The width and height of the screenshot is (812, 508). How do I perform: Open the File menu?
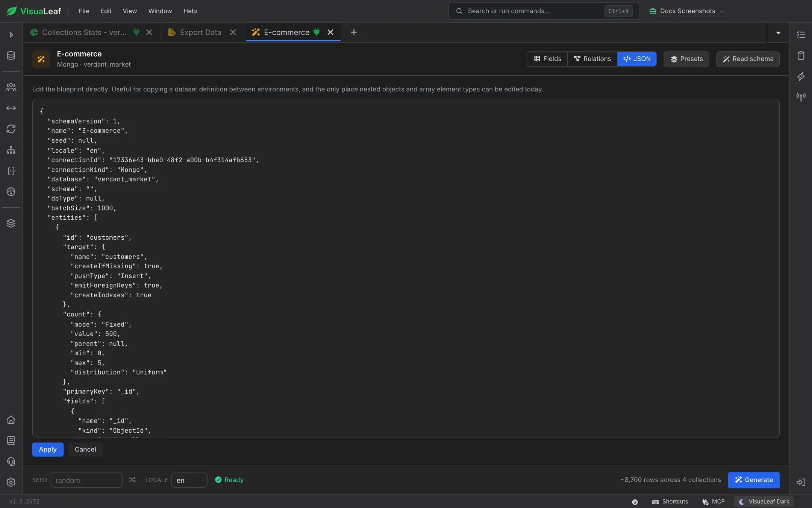84,11
